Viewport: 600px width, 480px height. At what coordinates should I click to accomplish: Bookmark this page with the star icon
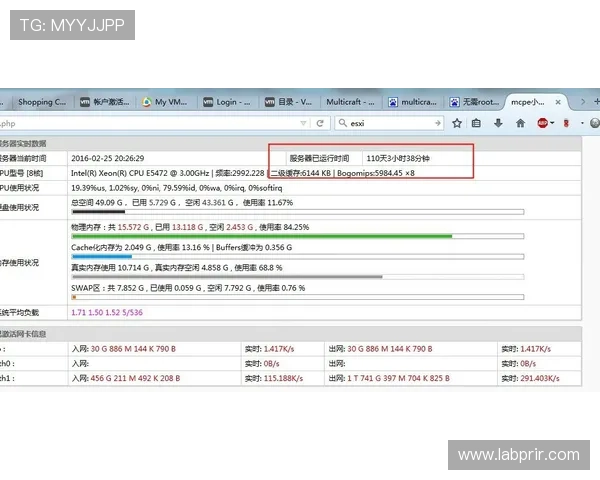click(457, 123)
